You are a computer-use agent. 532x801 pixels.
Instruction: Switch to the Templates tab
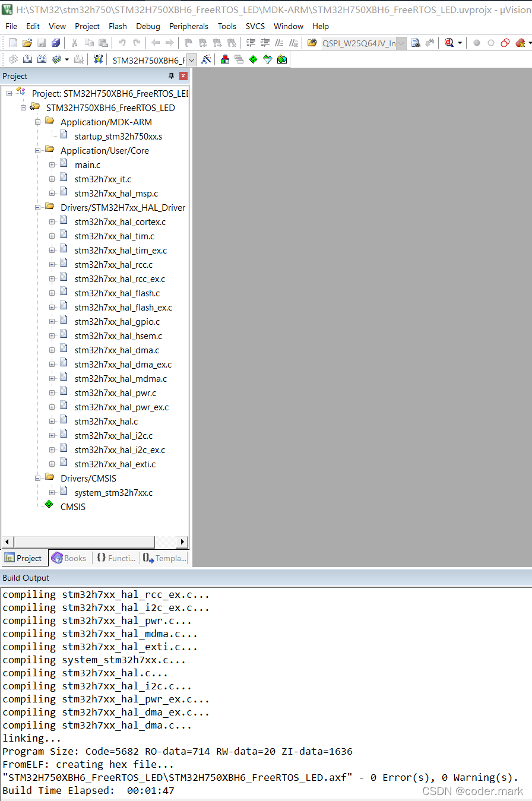(x=164, y=558)
